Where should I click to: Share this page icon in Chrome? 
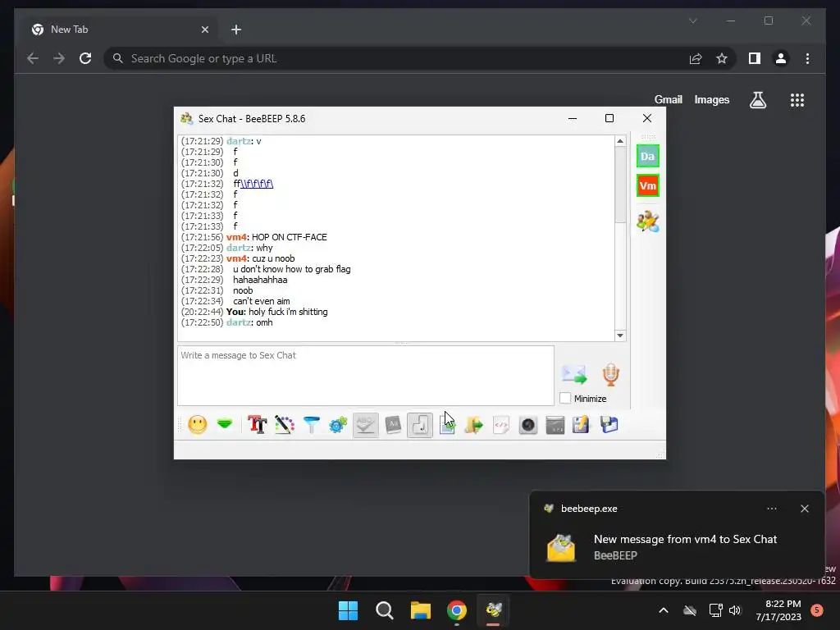tap(696, 58)
